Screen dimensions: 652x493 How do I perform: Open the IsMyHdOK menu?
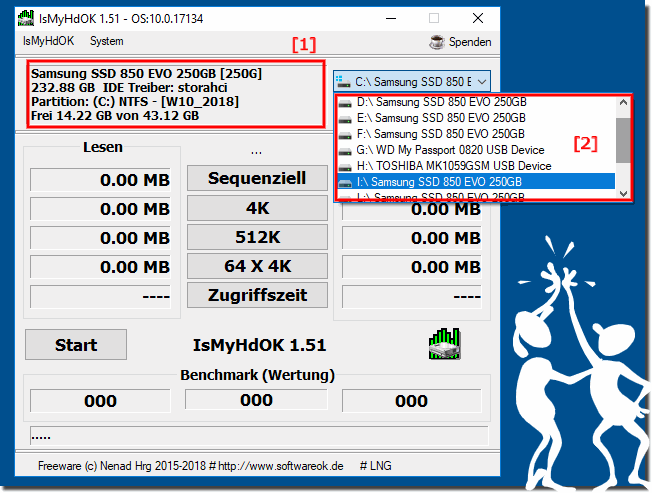click(x=48, y=41)
